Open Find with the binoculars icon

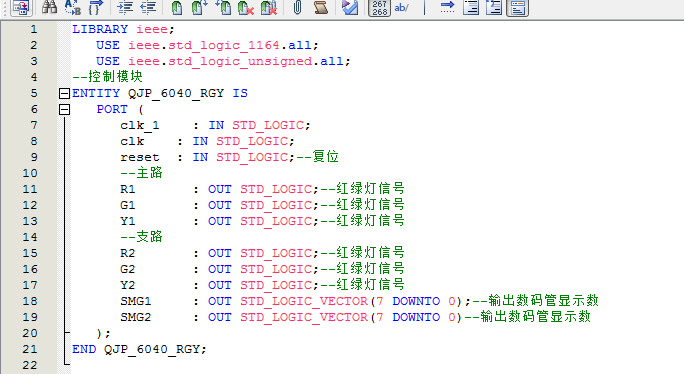point(49,7)
